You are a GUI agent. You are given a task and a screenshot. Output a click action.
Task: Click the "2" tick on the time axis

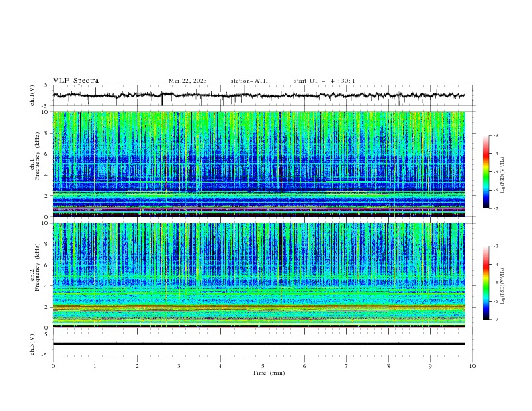click(x=137, y=366)
